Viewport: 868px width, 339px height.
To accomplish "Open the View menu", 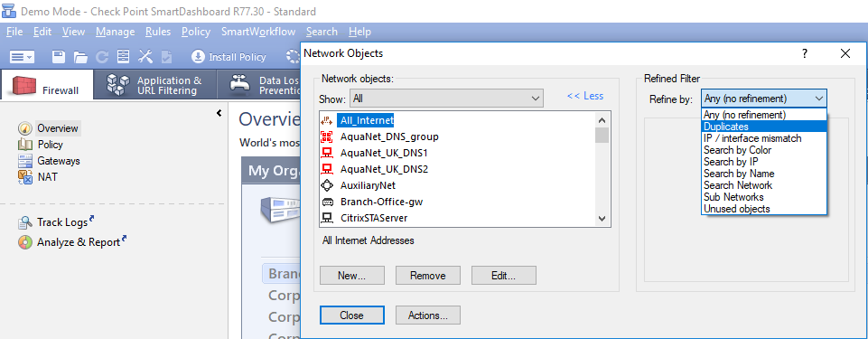I will 74,32.
